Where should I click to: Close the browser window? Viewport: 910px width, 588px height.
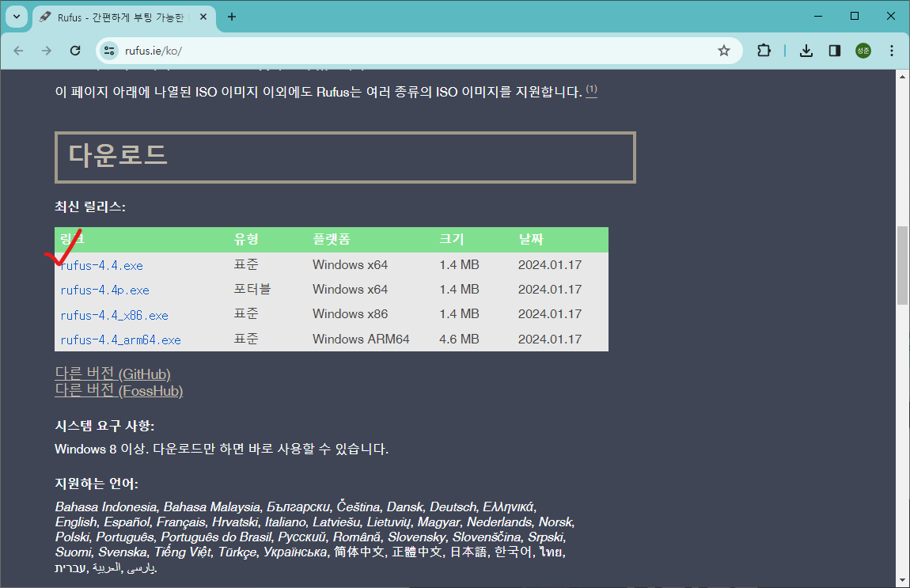click(x=891, y=17)
